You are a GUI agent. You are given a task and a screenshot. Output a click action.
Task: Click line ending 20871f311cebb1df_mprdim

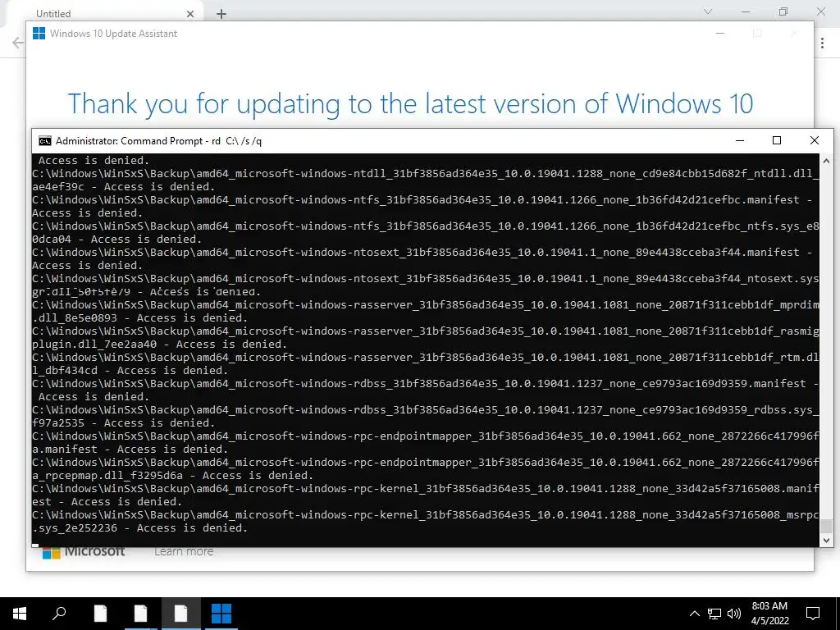click(x=426, y=305)
